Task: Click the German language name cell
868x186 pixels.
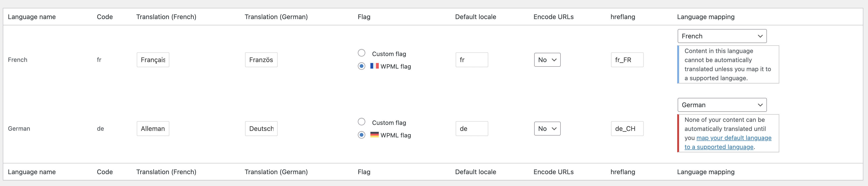Action: (x=19, y=129)
